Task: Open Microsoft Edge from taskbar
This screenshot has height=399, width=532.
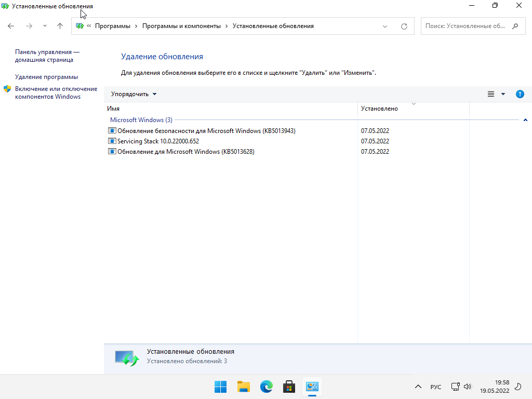Action: pyautogui.click(x=267, y=387)
